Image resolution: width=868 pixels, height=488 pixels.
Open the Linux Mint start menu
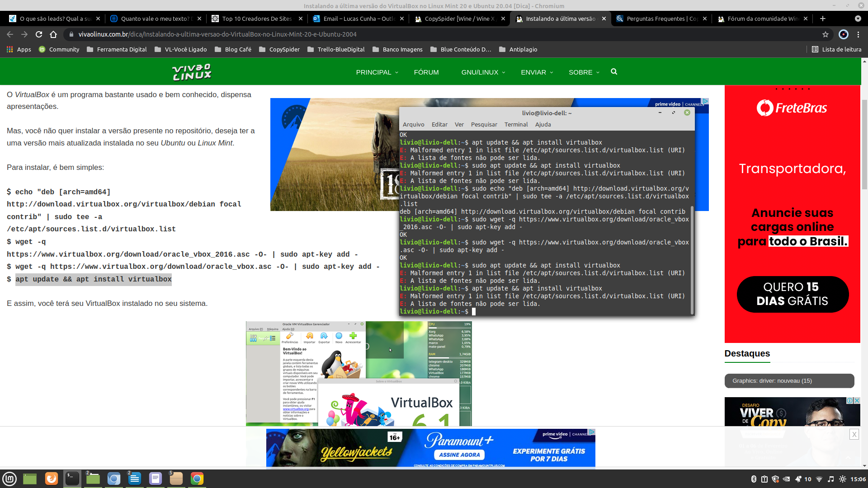(9, 479)
